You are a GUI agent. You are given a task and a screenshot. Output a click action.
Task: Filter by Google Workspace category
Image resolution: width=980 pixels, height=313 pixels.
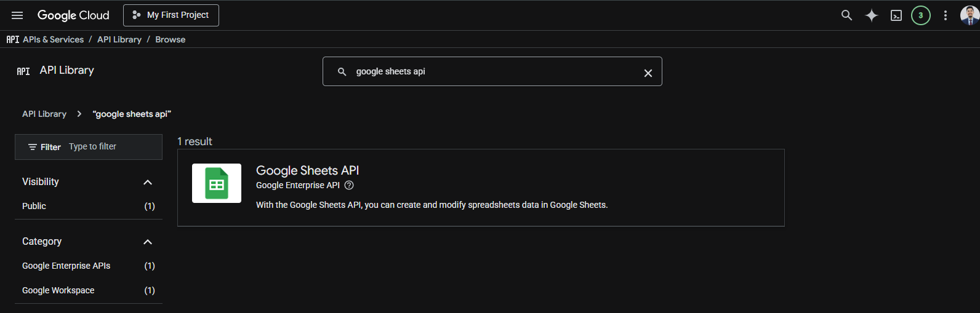click(x=89, y=290)
